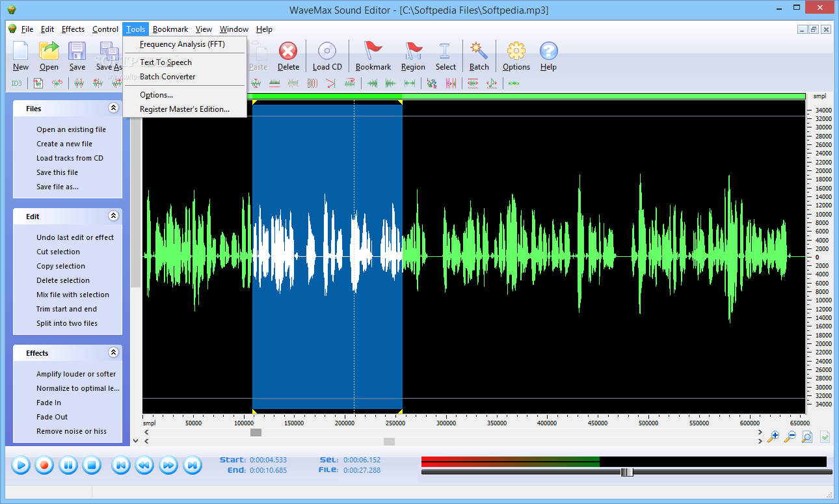Click the ID3 tag editor icon

[x=16, y=83]
